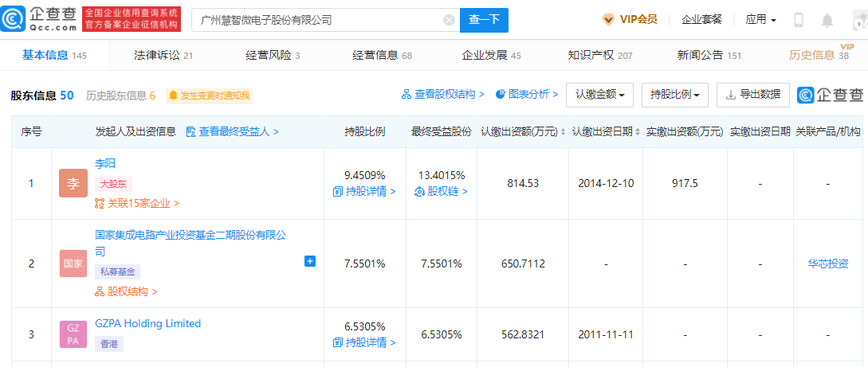The width and height of the screenshot is (868, 367).
Task: Click the Qcc.com logo icon
Action: pyautogui.click(x=11, y=20)
